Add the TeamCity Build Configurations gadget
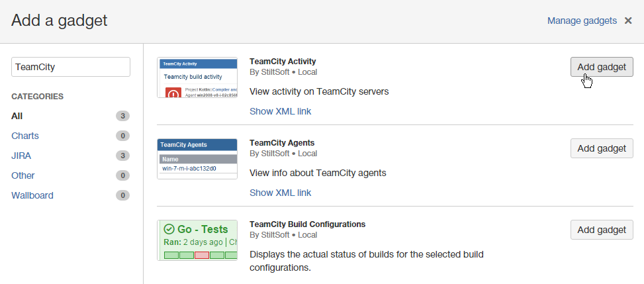The height and width of the screenshot is (284, 644). tap(602, 230)
